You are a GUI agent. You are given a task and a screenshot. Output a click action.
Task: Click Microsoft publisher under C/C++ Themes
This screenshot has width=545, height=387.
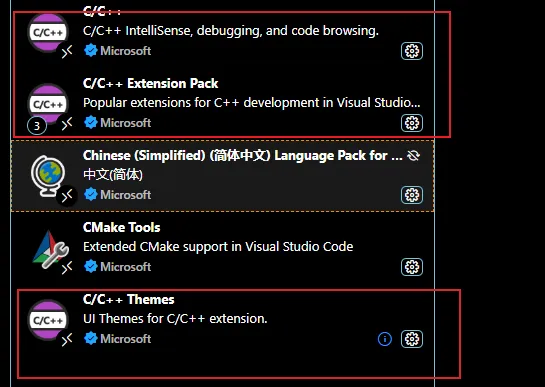pyautogui.click(x=125, y=339)
